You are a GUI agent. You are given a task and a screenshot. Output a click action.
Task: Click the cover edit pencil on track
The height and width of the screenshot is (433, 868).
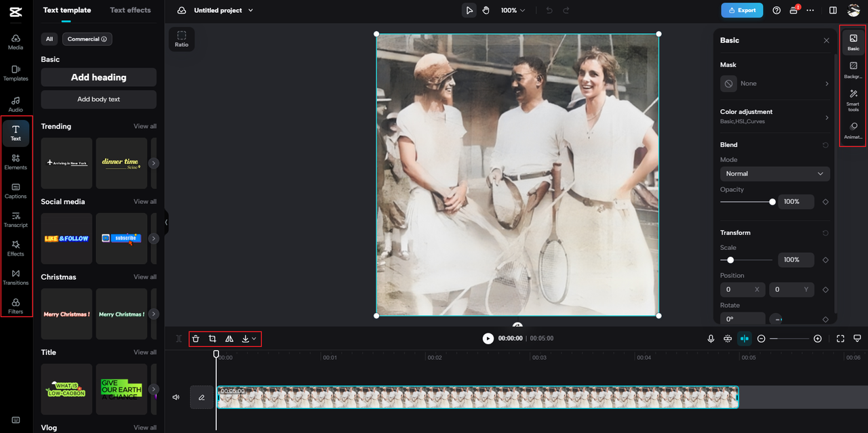point(201,397)
